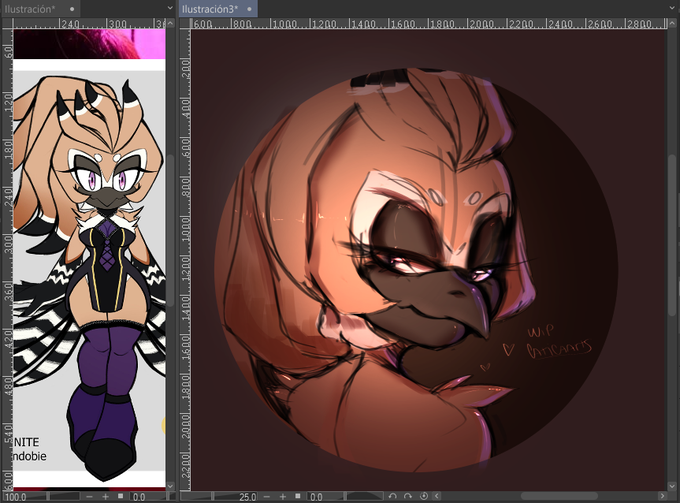The image size is (680, 503).
Task: Click the 25.0 zoom slider of Ilustración3
Action: click(x=219, y=497)
